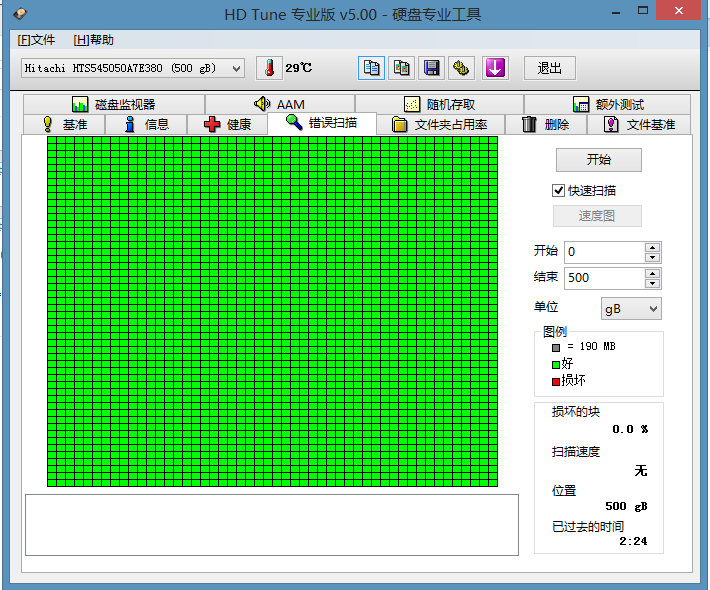
Task: Click the thermometer temperature icon
Action: [x=269, y=68]
